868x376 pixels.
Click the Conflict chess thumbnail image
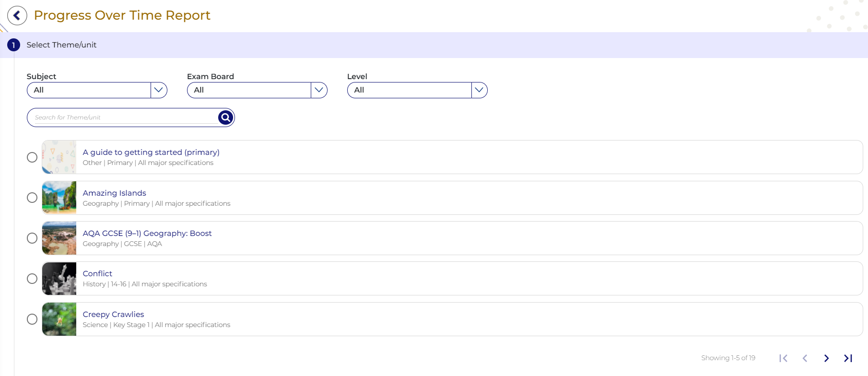59,279
